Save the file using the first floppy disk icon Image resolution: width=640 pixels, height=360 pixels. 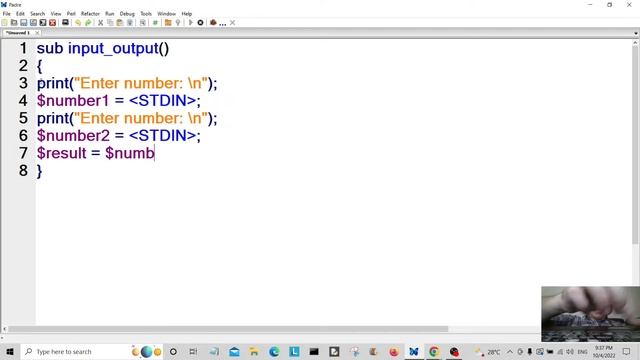coord(24,23)
